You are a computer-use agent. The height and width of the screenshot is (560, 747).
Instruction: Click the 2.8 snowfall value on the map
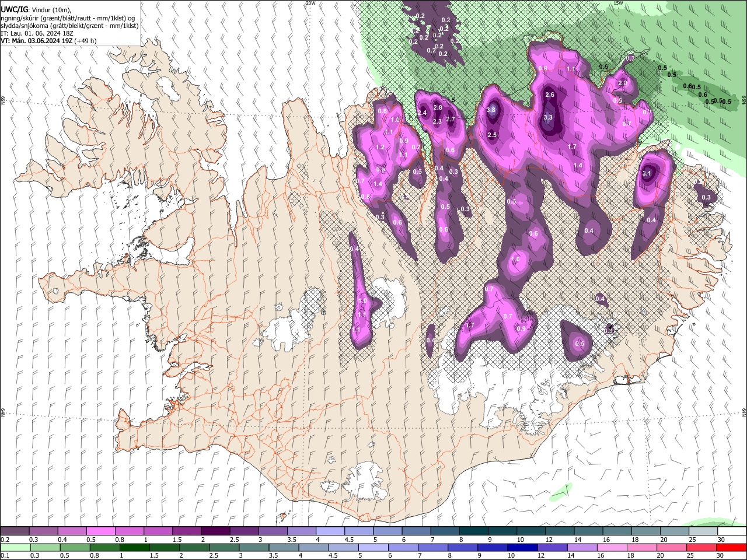(x=438, y=107)
